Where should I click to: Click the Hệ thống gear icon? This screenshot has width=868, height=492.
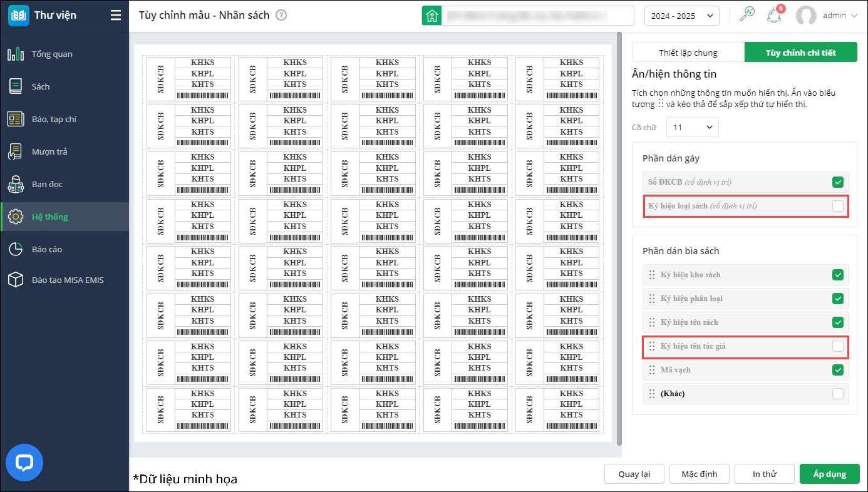point(16,217)
